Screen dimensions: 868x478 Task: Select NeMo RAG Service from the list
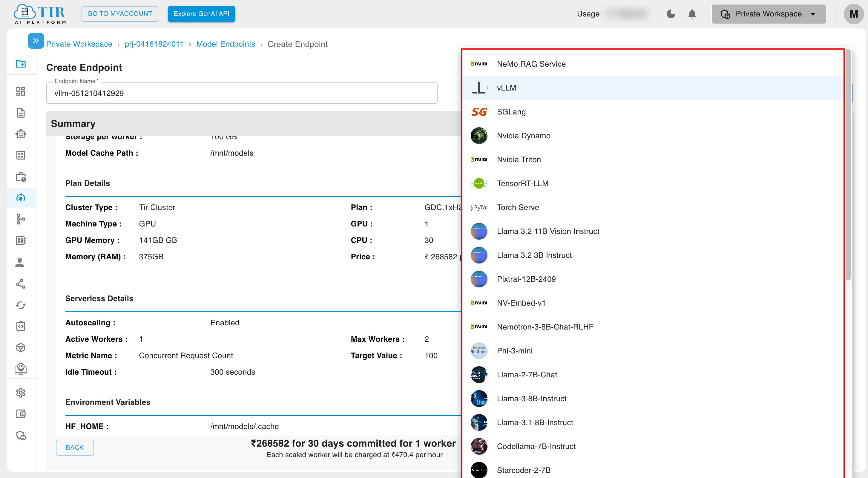coord(652,64)
